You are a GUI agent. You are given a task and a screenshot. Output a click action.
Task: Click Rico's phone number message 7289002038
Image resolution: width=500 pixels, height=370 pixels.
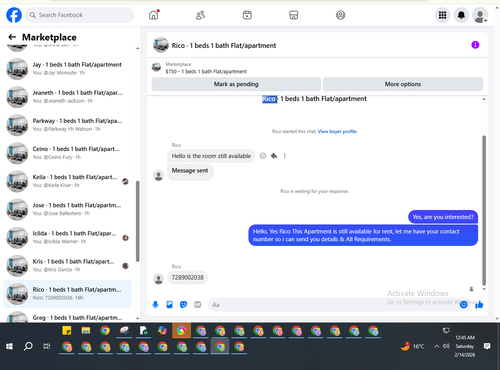pyautogui.click(x=187, y=277)
